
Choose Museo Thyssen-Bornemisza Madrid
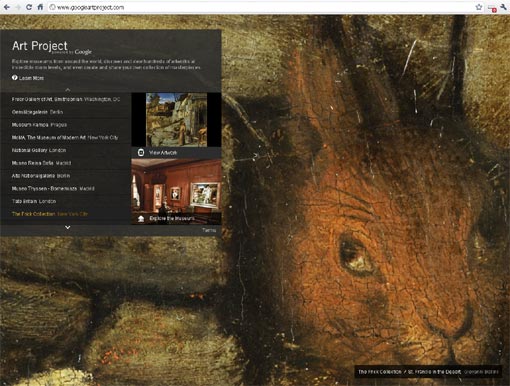click(x=53, y=188)
